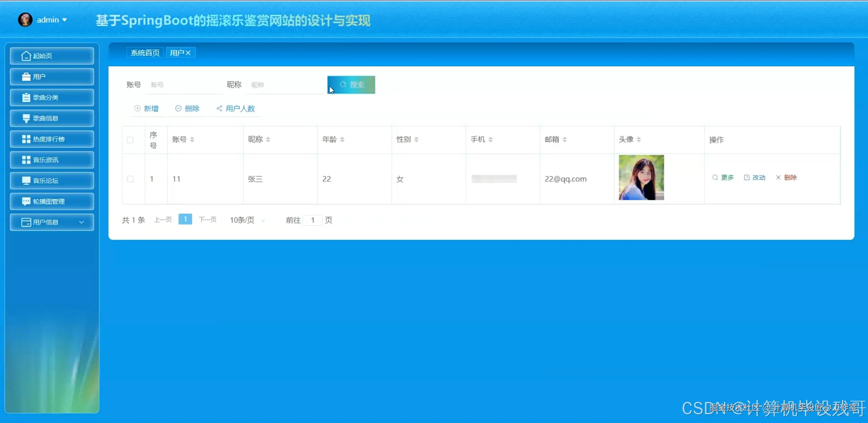The width and height of the screenshot is (868, 423).
Task: Open the 10条/页 page size dropdown
Action: (247, 220)
